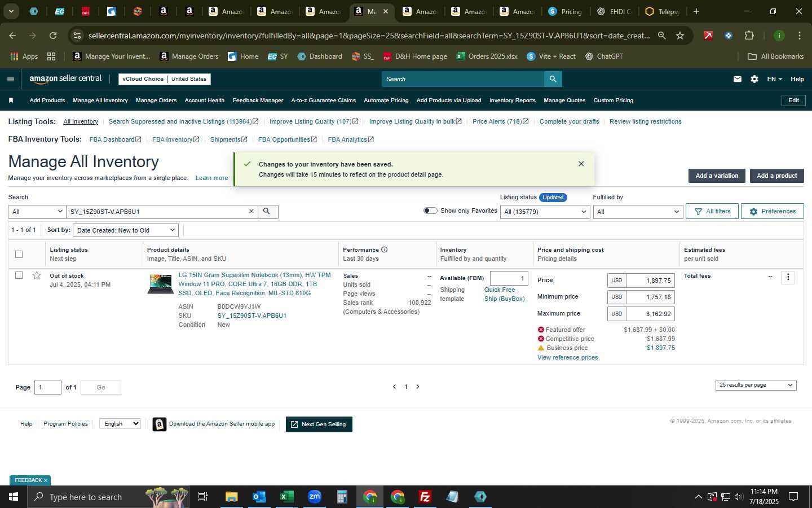The image size is (812, 508).
Task: Open Zoom from the taskbar
Action: pos(314,497)
